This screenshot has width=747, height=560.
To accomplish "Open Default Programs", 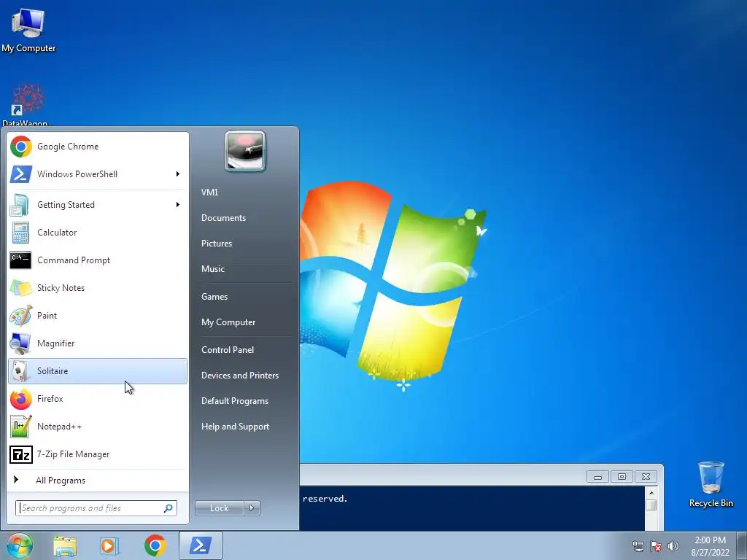I will pos(235,401).
